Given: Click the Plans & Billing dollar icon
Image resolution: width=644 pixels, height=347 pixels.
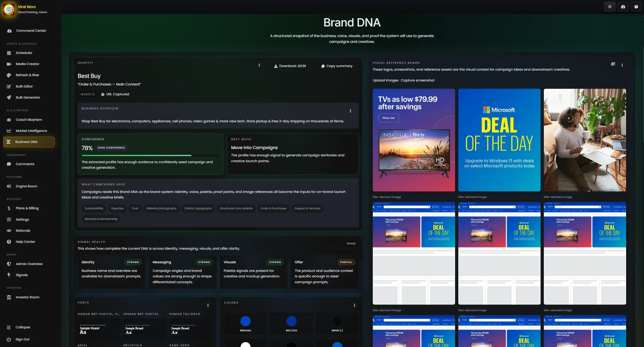Looking at the screenshot, I should [x=9, y=208].
